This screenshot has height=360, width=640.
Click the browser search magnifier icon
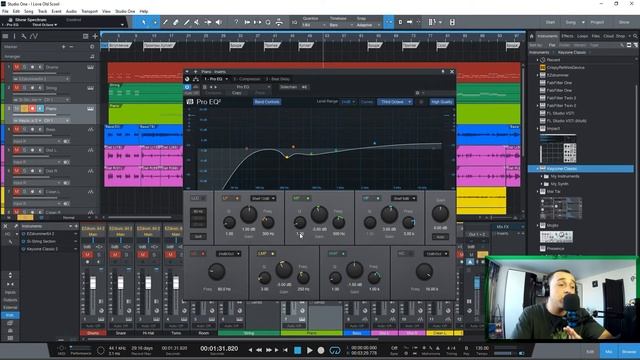(635, 36)
